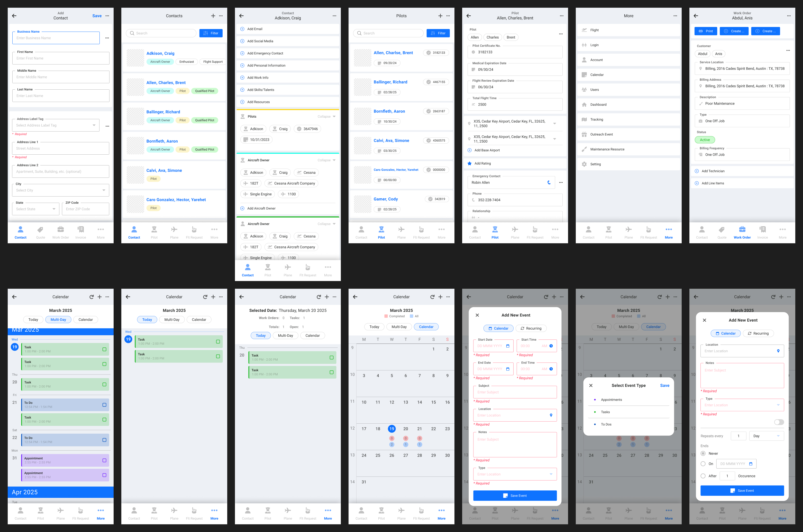Click the Work Order tab briefcase icon
The image size is (803, 532).
[x=742, y=230]
